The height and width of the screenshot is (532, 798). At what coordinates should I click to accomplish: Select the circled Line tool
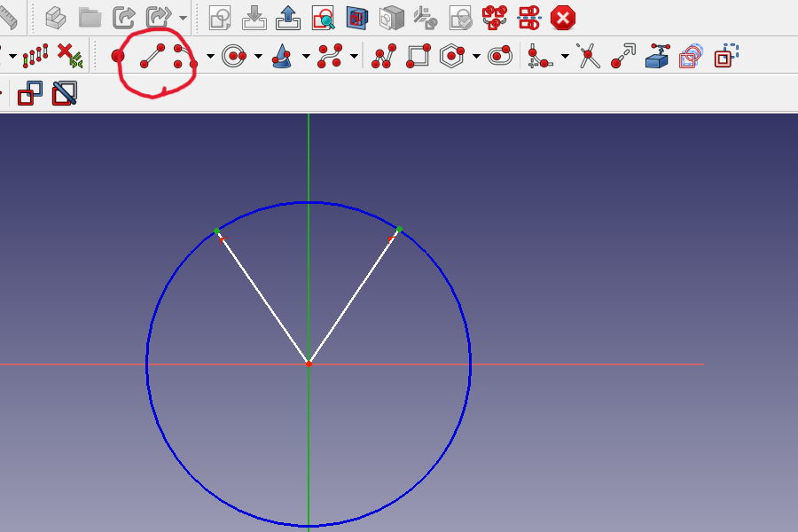[x=153, y=55]
